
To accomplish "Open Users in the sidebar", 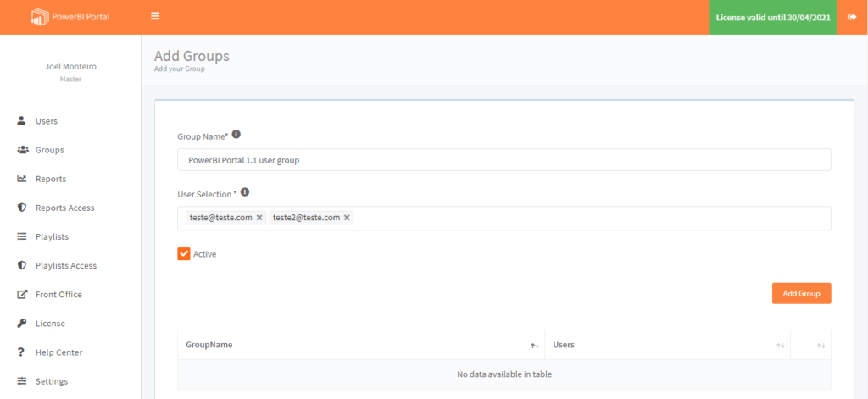I will click(x=47, y=121).
